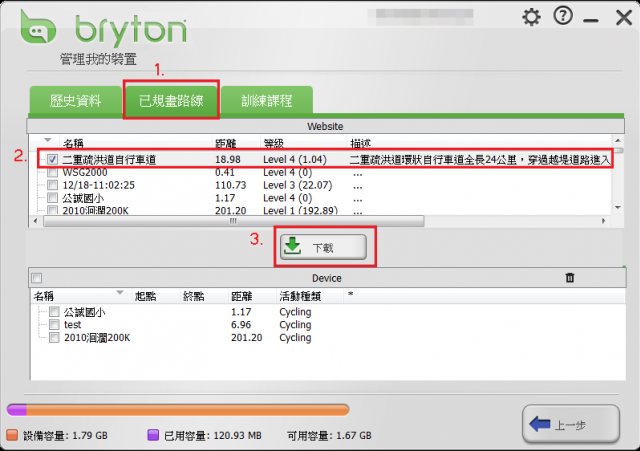The image size is (640, 451).
Task: Click the 已用容量: 120.93 MB text
Action: (213, 436)
